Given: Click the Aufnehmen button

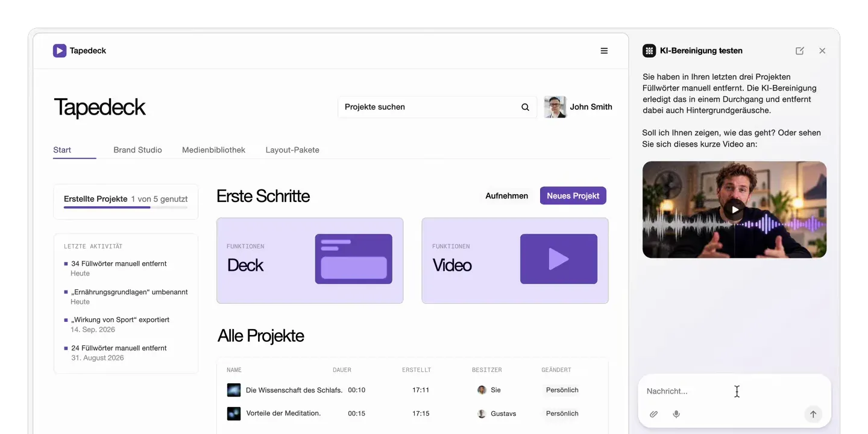Looking at the screenshot, I should [507, 196].
